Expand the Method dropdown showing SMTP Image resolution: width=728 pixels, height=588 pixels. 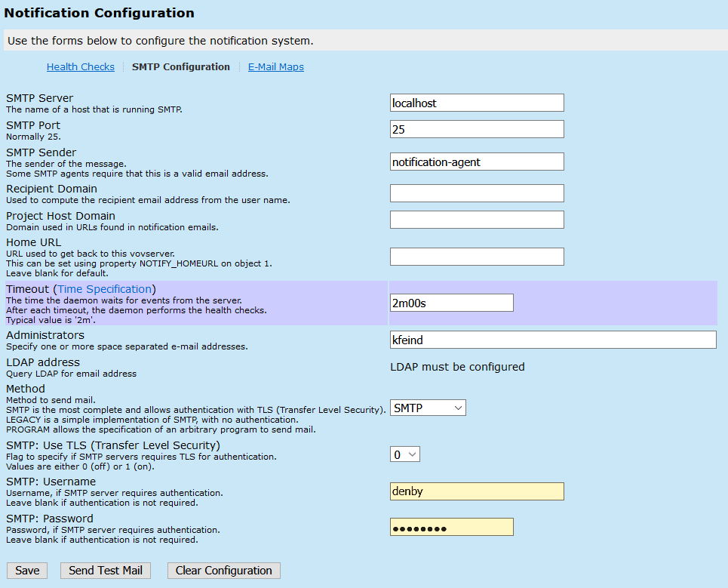coord(428,408)
